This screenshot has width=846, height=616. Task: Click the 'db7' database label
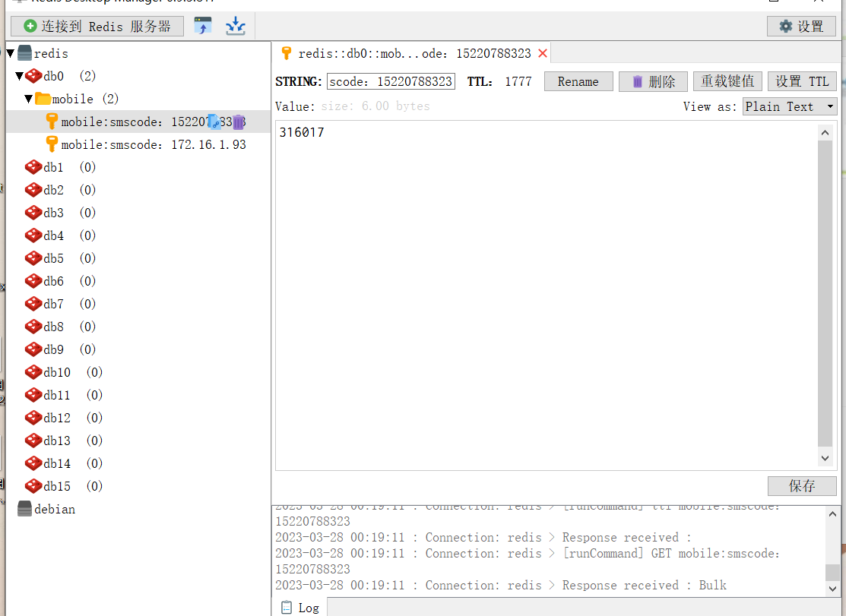[53, 304]
